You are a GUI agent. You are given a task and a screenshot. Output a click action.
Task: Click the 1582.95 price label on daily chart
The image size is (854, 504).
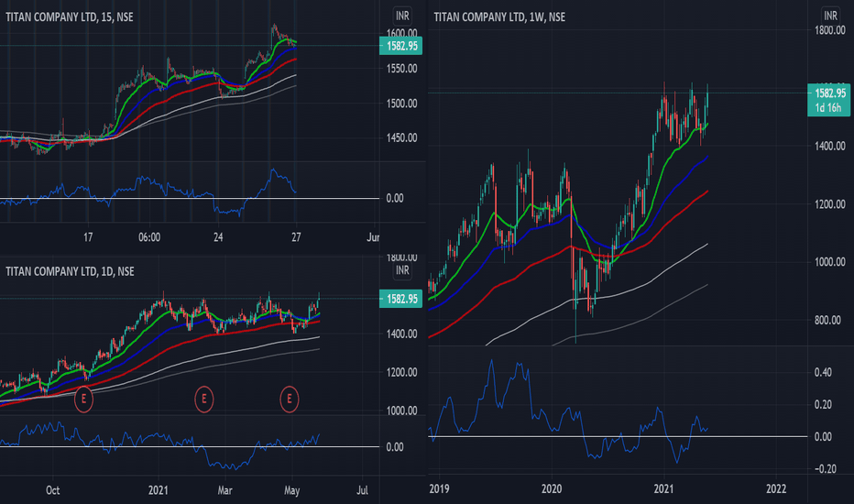tap(400, 299)
